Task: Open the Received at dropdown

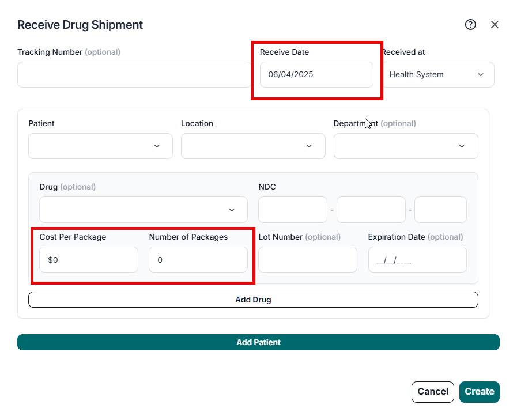Action: (x=437, y=74)
